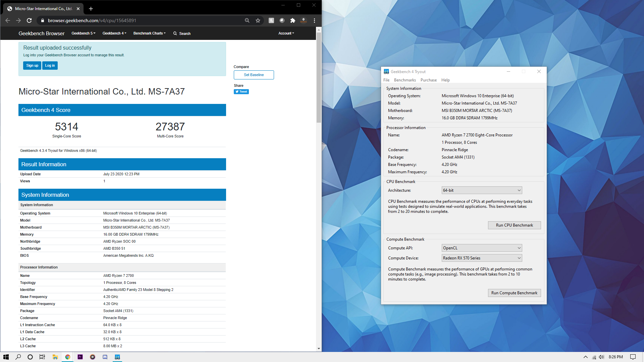Click the system clock showing 8:26 PM

tap(616, 357)
